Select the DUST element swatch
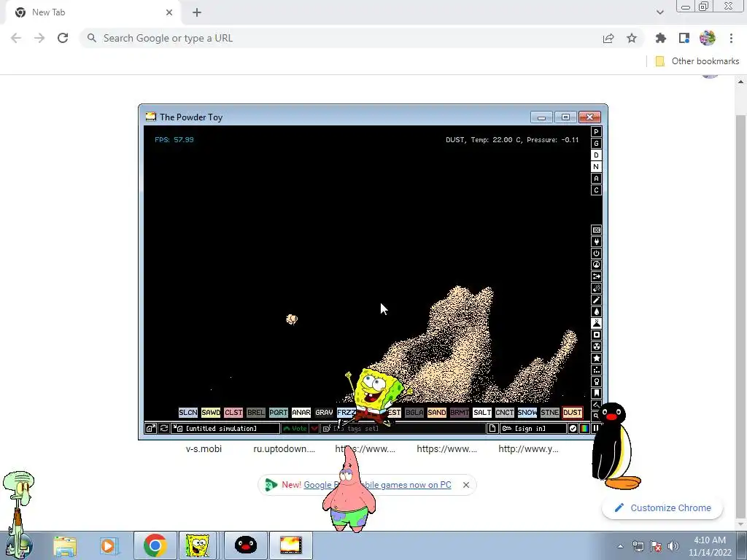Image resolution: width=747 pixels, height=560 pixels. click(x=572, y=413)
